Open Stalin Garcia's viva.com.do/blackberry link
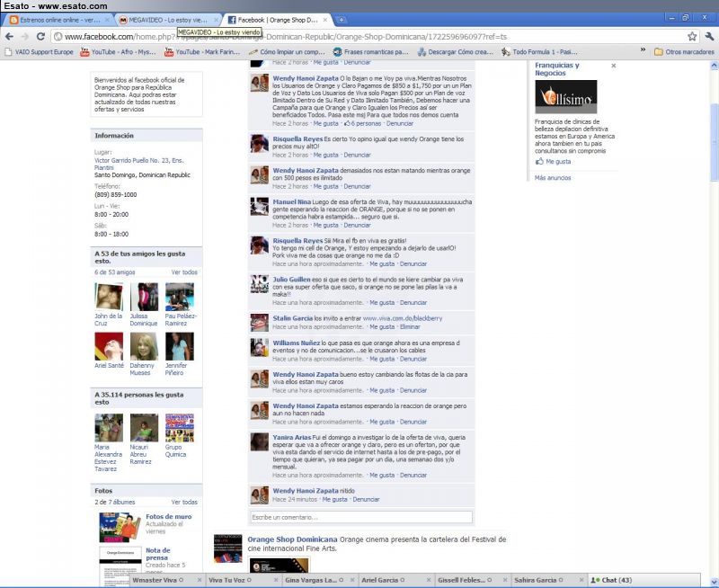Viewport: 719px width, 588px height. (403, 318)
